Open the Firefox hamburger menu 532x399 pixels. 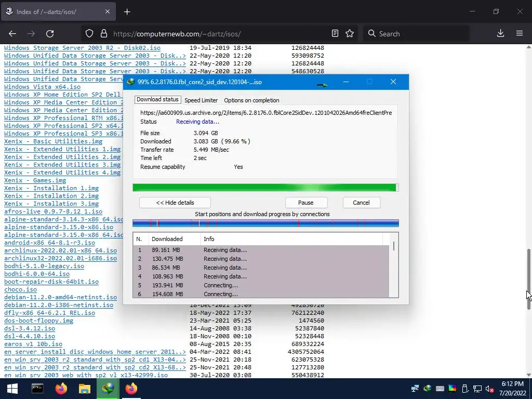(x=520, y=33)
